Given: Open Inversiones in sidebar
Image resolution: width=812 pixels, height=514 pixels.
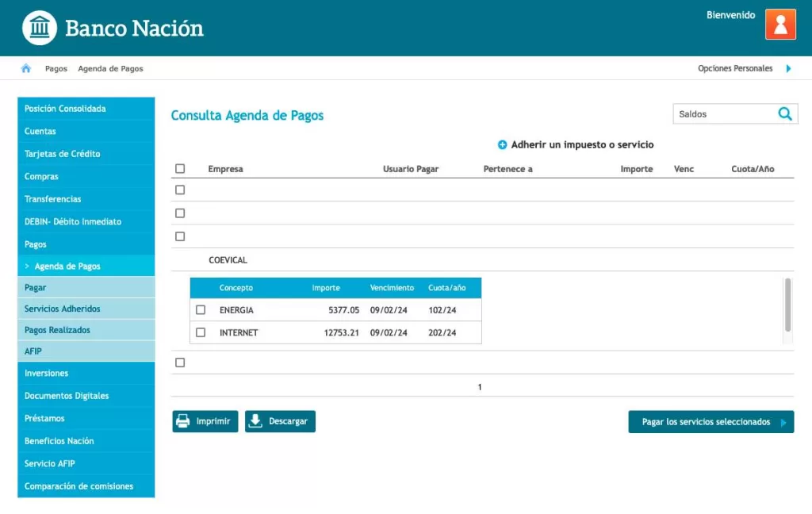Looking at the screenshot, I should 86,373.
